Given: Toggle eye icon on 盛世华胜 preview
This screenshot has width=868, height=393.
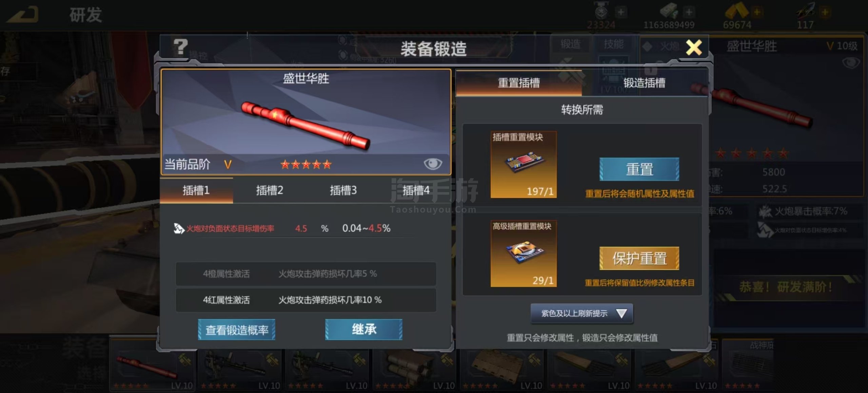Looking at the screenshot, I should (433, 164).
